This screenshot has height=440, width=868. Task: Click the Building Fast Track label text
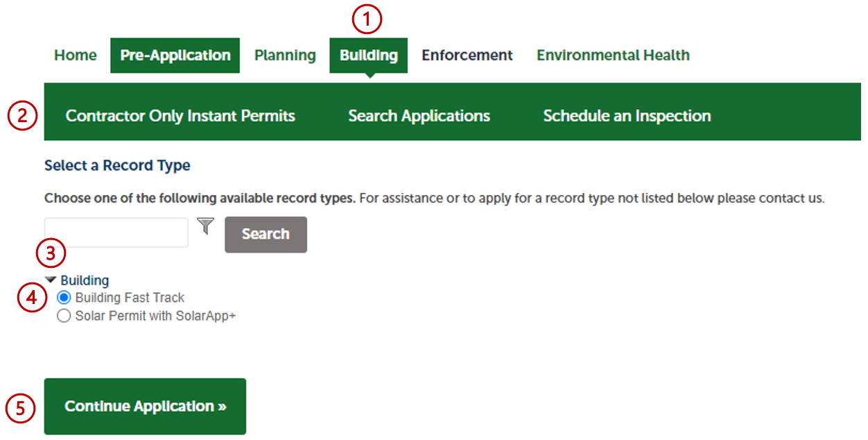[x=129, y=297]
